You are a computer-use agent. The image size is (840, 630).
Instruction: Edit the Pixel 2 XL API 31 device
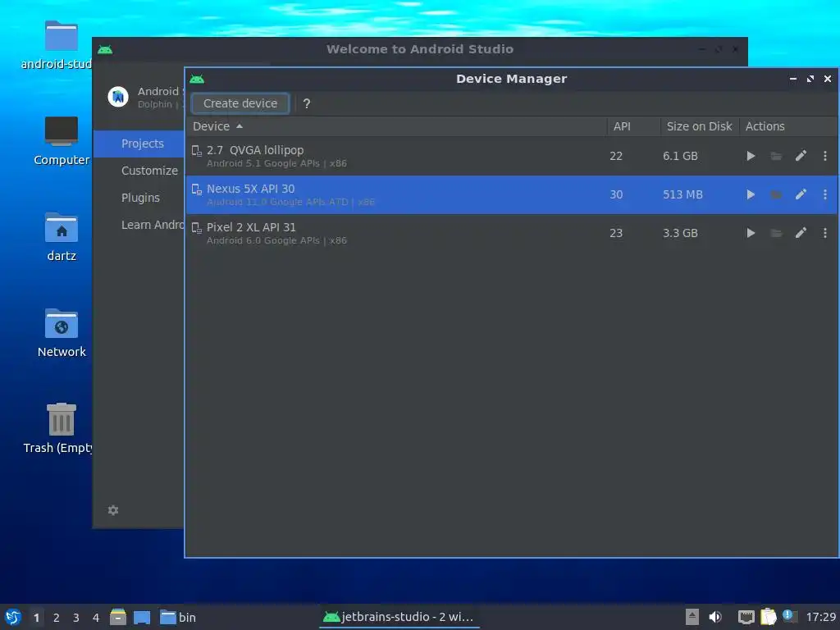[x=801, y=233]
